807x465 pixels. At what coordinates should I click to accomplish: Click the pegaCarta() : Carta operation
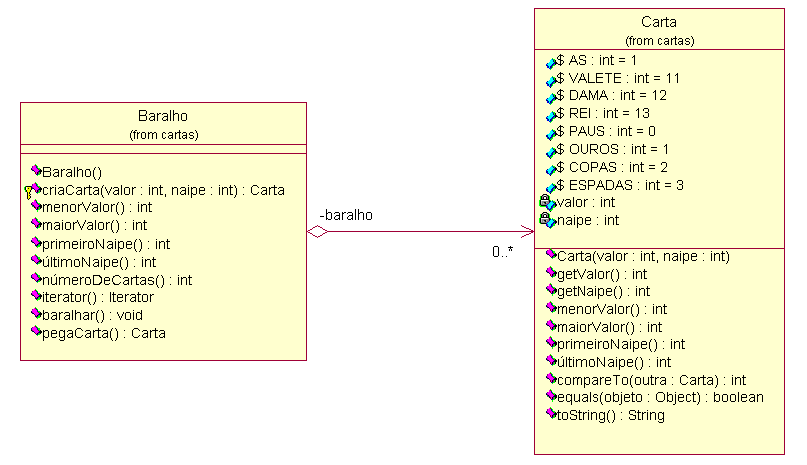(x=103, y=333)
